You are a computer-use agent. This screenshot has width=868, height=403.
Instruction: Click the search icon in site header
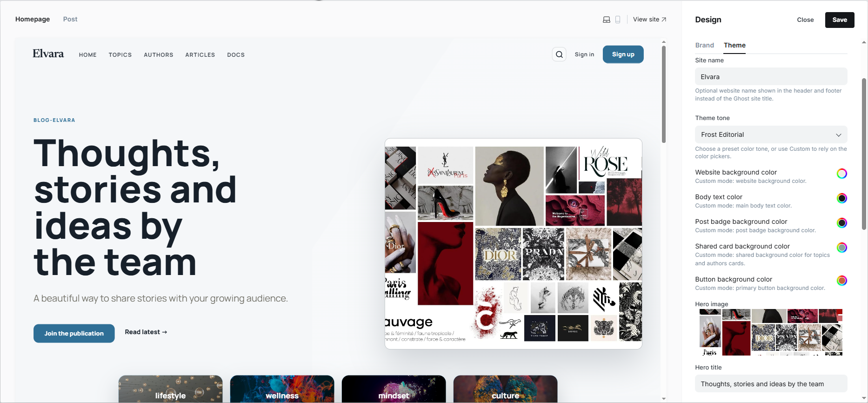pos(559,54)
